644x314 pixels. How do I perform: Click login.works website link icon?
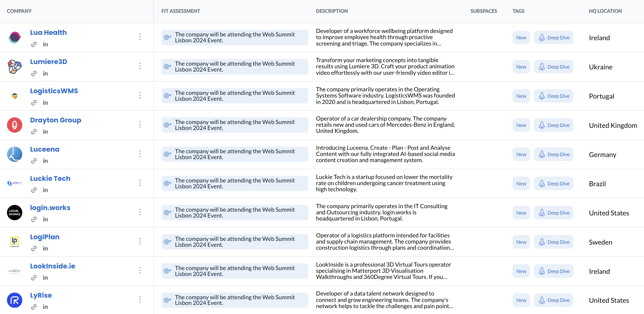click(x=34, y=219)
